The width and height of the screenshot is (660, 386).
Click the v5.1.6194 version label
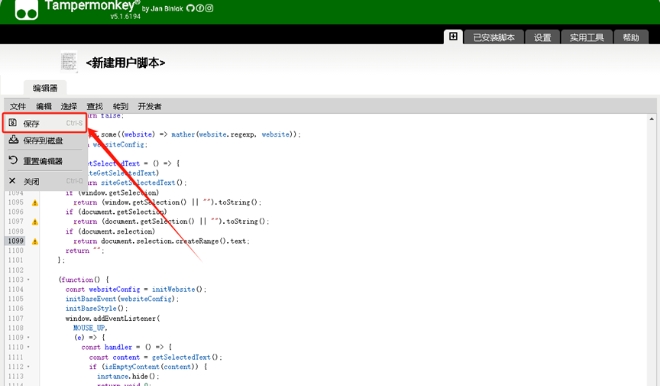pyautogui.click(x=125, y=16)
